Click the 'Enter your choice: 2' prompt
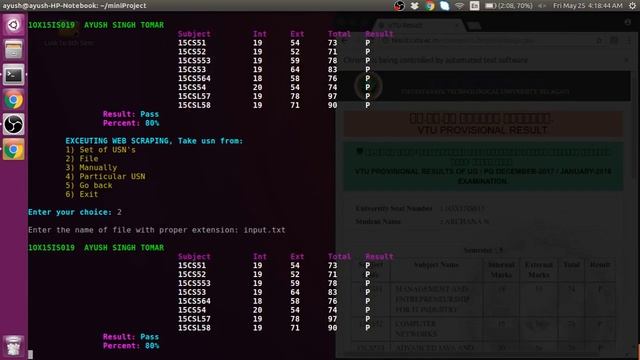 click(75, 212)
